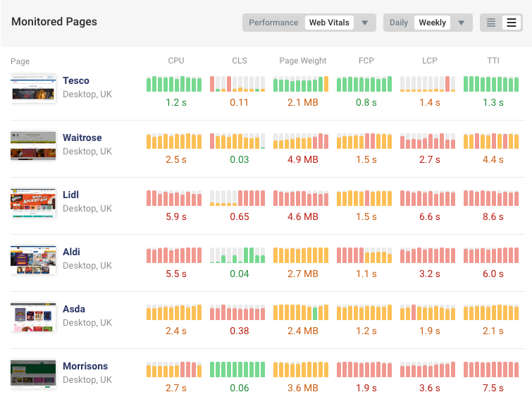532x404 pixels.
Task: Click Waitrose's 2.7 s LCP value
Action: (430, 159)
